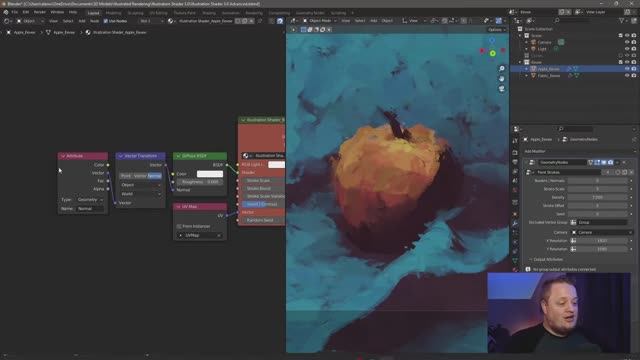Expand the Camera row in outliner

pyautogui.click(x=527, y=42)
